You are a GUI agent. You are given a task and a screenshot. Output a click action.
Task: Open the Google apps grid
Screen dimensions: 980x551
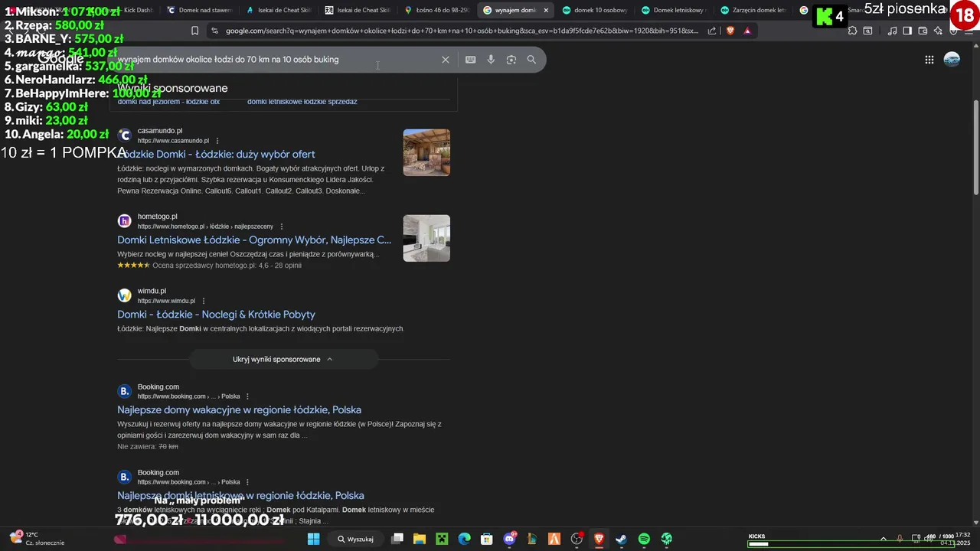coord(929,60)
